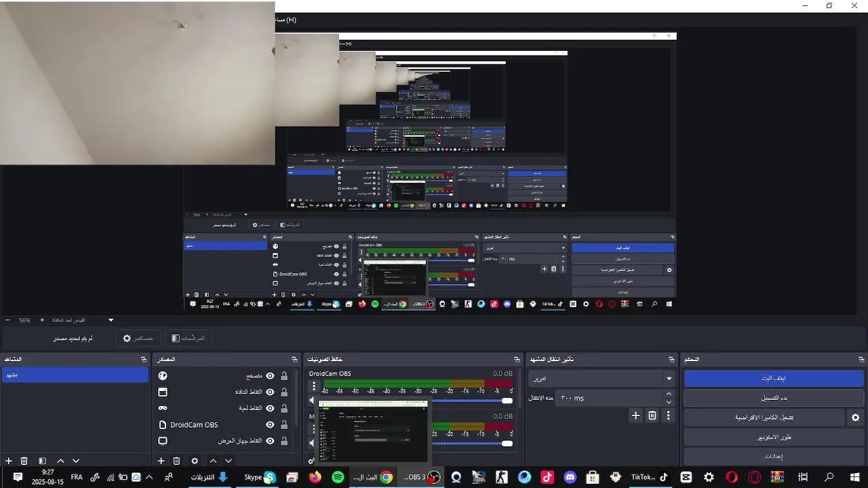This screenshot has height=488, width=868.
Task: Open Discord from the taskbar
Action: pos(570,477)
